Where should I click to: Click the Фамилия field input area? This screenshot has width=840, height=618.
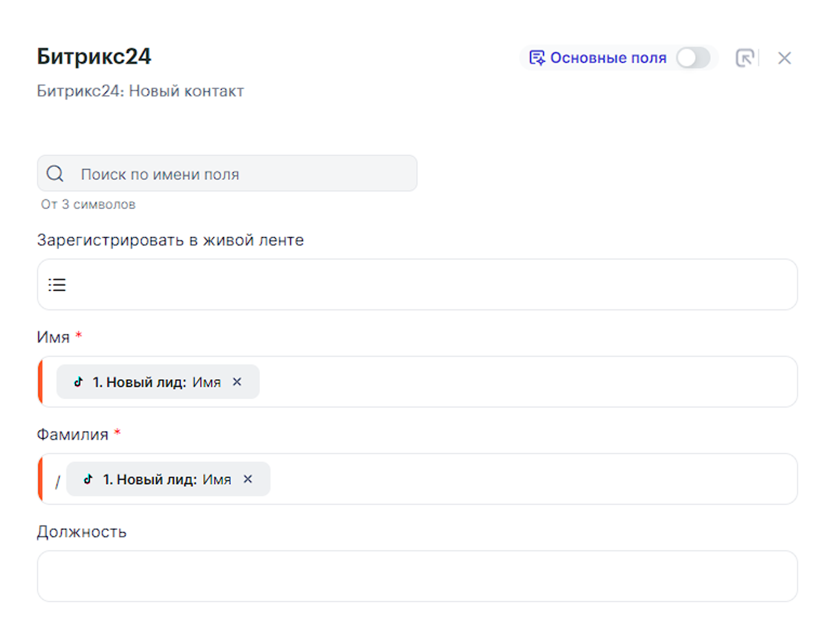coord(417,479)
